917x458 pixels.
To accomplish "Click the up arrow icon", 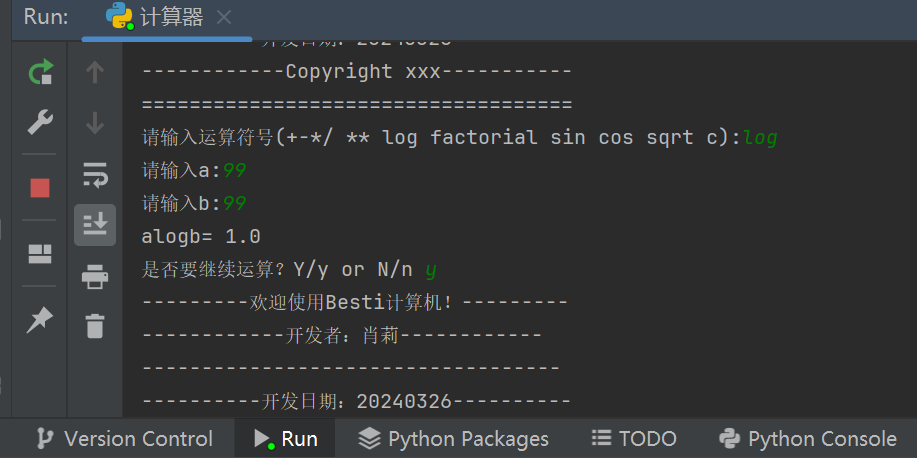I will click(x=95, y=72).
